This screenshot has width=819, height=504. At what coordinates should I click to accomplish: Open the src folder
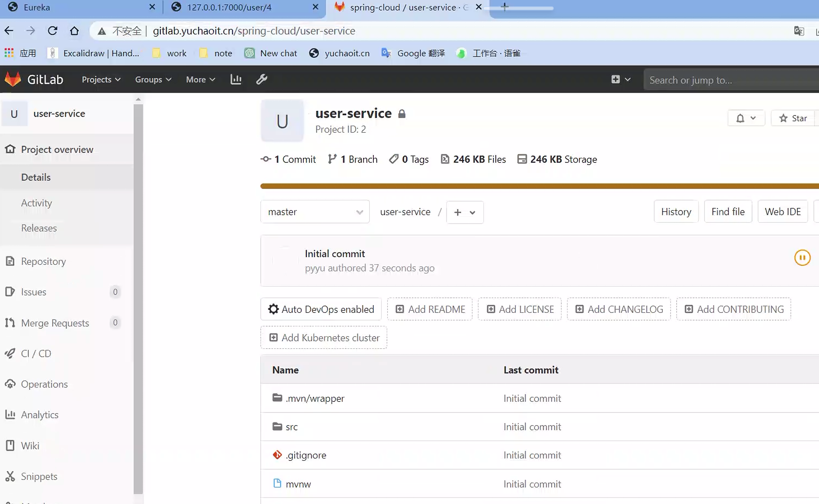pyautogui.click(x=292, y=427)
